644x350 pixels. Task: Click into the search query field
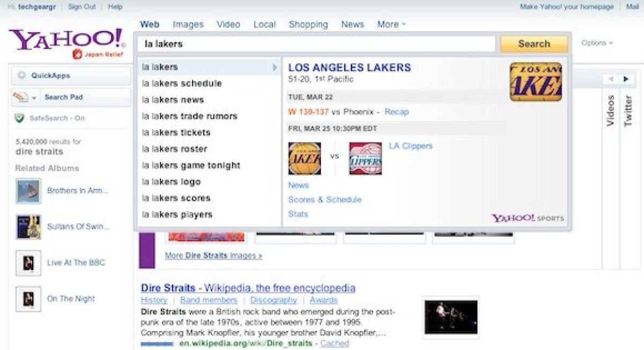click(x=316, y=44)
